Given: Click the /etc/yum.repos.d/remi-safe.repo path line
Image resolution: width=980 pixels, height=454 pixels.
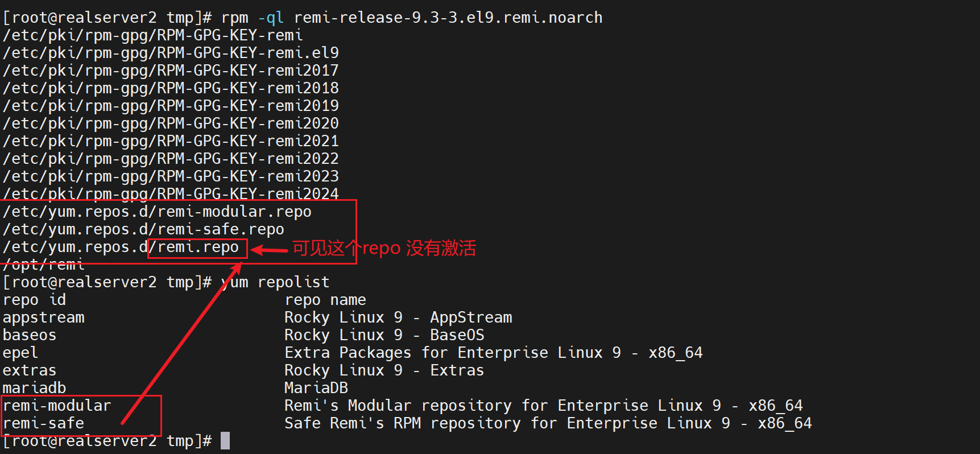Looking at the screenshot, I should point(143,229).
